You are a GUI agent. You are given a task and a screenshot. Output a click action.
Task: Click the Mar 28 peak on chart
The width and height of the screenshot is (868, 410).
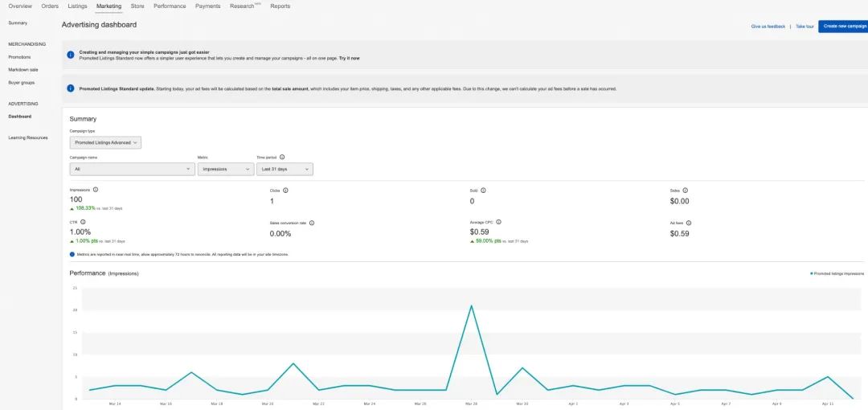click(x=470, y=305)
